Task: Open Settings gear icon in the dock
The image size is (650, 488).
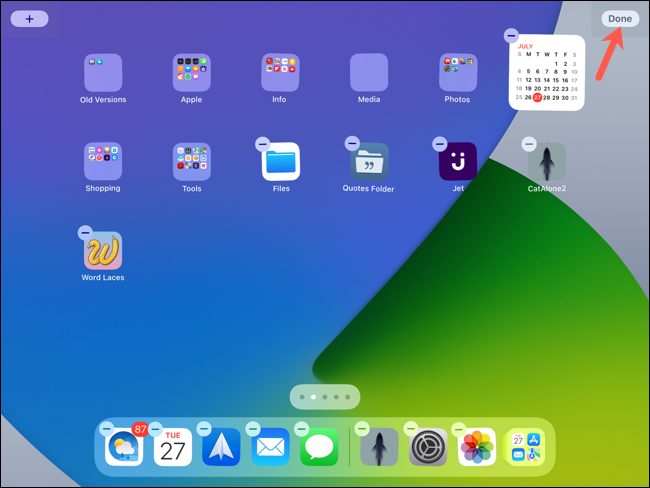Action: (428, 447)
